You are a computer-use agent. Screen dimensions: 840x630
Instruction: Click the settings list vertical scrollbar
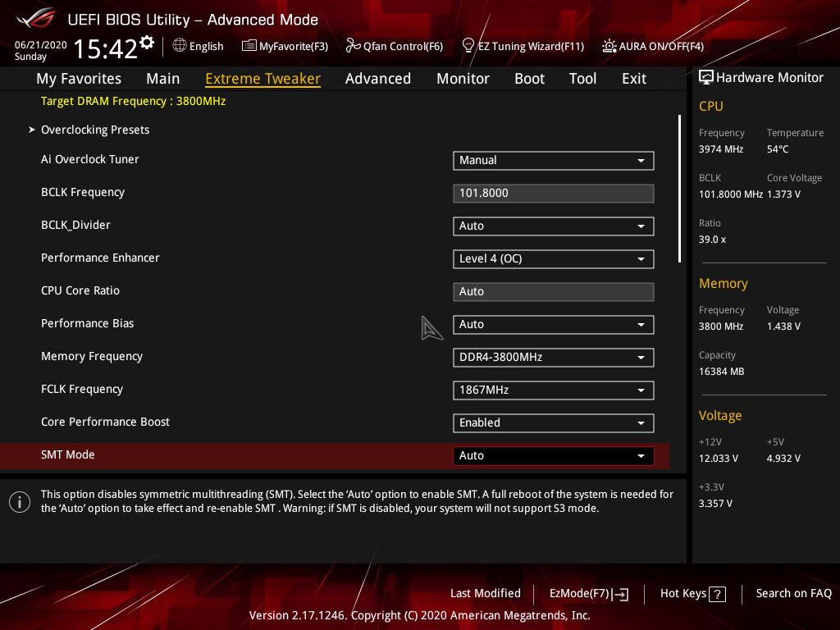point(679,189)
